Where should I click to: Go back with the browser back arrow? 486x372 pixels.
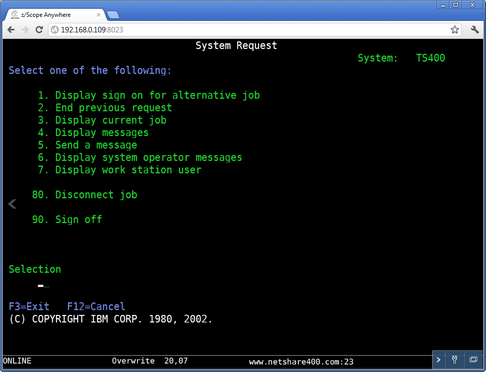(11, 30)
